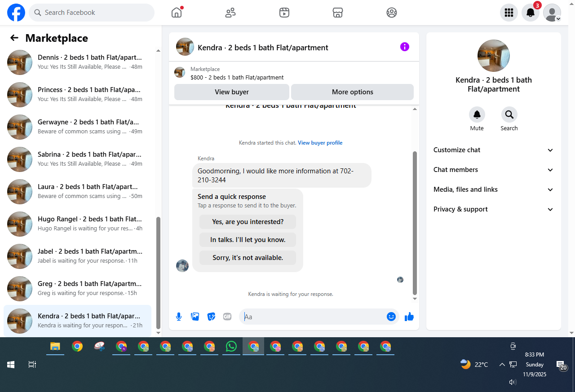Send a thumbs-up like

[x=409, y=317]
